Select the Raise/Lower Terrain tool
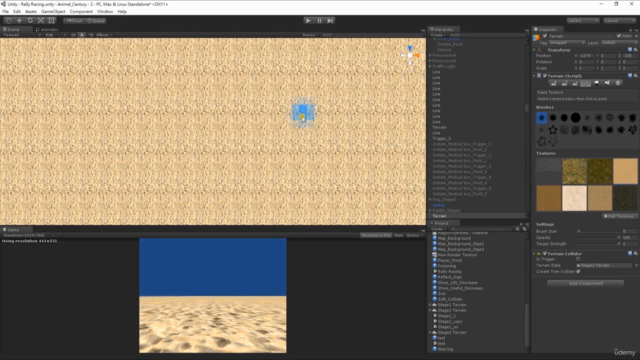 click(553, 83)
